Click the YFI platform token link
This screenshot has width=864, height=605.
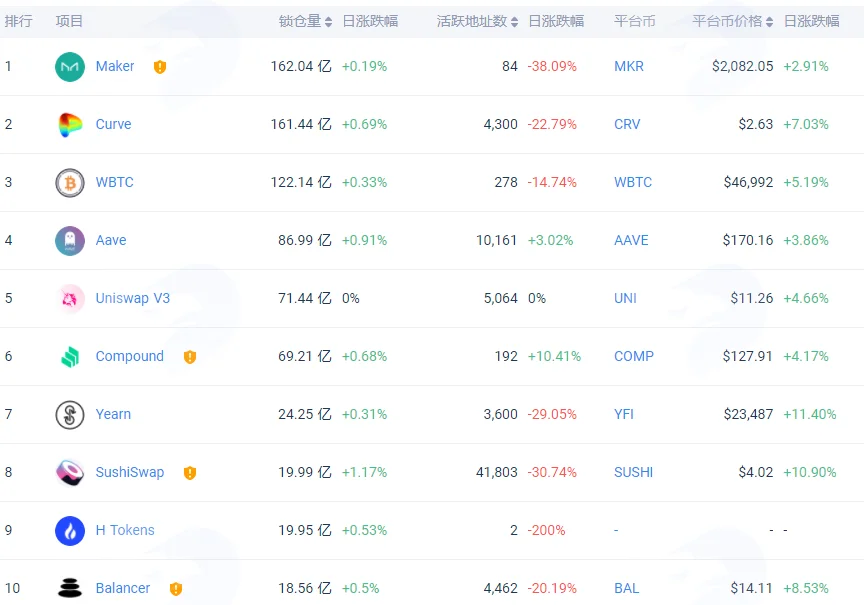click(624, 414)
